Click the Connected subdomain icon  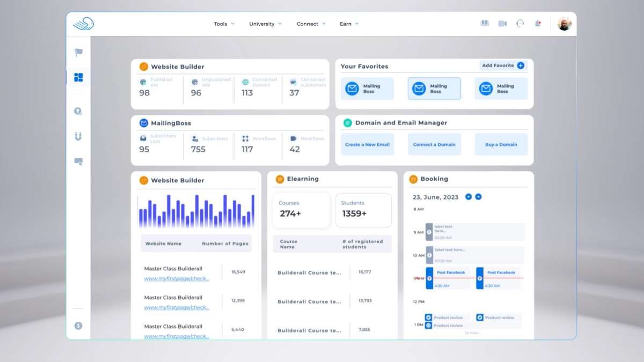(x=293, y=82)
